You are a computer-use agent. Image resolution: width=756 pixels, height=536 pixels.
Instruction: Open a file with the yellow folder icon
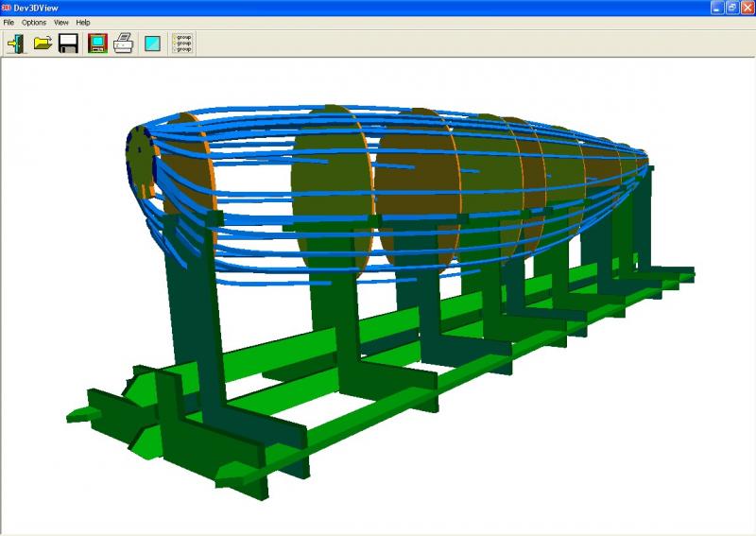point(43,43)
